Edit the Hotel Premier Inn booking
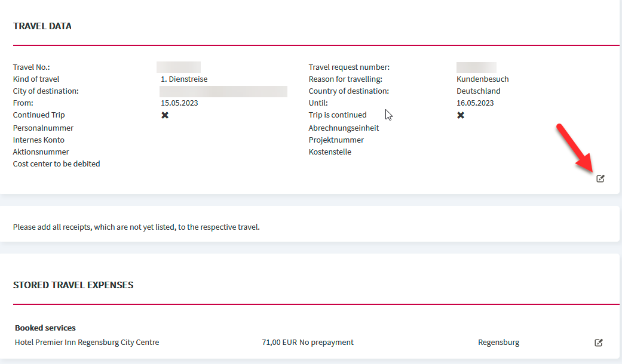Screen dimensions: 622x364 [599, 343]
